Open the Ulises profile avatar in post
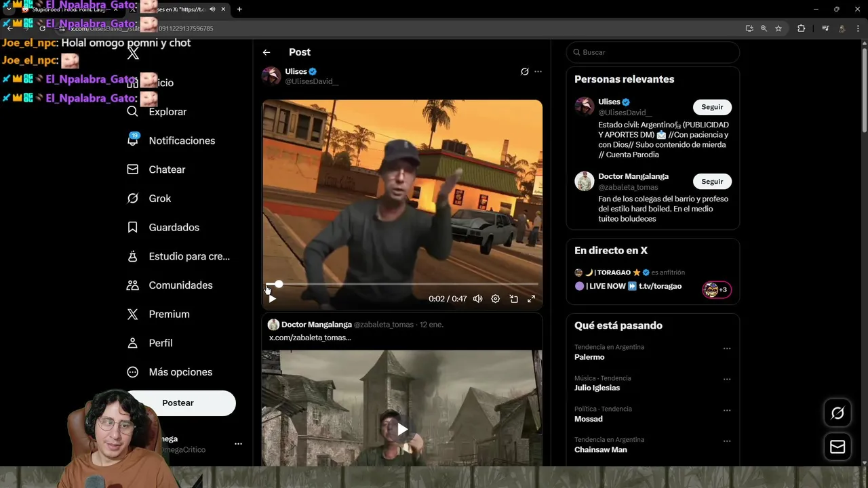The height and width of the screenshot is (488, 868). tap(271, 76)
